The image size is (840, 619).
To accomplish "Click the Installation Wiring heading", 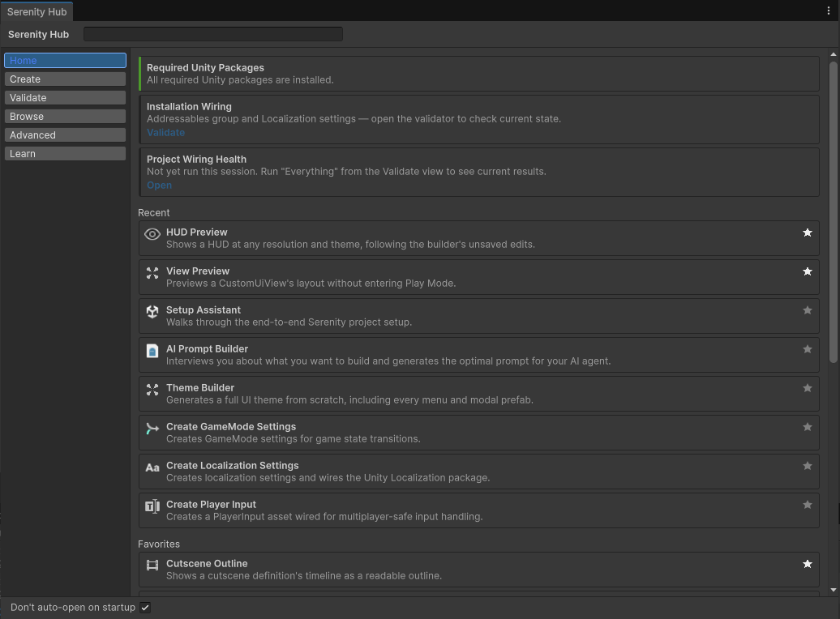I will point(189,107).
